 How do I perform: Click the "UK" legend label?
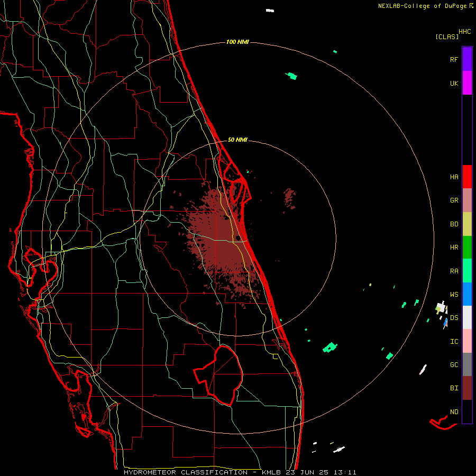(x=454, y=83)
